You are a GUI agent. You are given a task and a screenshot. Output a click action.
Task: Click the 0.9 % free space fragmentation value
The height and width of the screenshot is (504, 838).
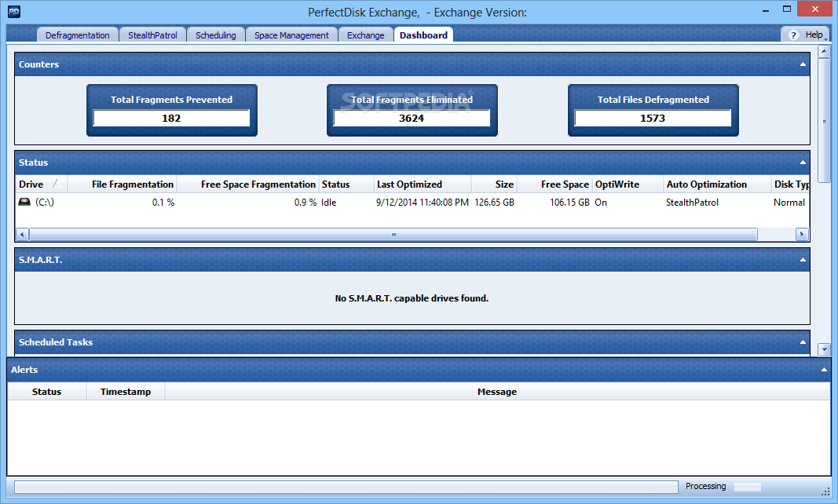pyautogui.click(x=306, y=202)
